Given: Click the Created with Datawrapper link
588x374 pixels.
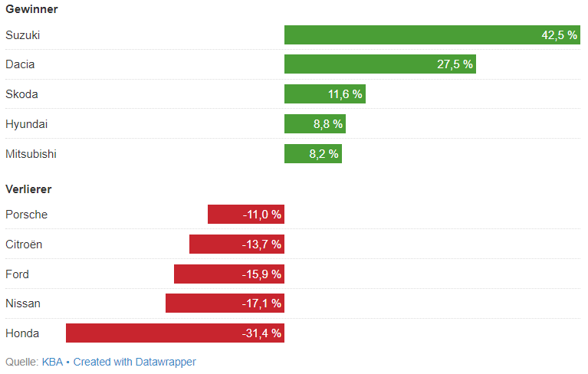Looking at the screenshot, I should coord(134,362).
